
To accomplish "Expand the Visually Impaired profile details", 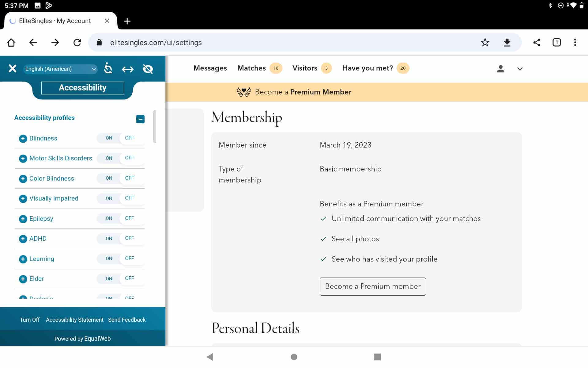I will tap(23, 199).
